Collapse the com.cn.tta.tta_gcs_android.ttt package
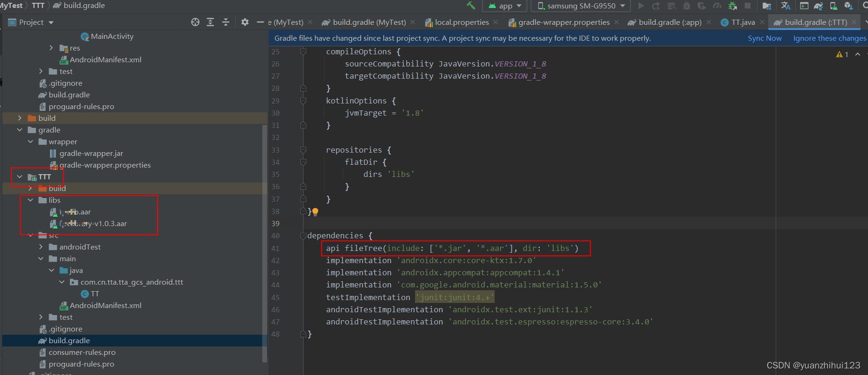 click(x=62, y=282)
